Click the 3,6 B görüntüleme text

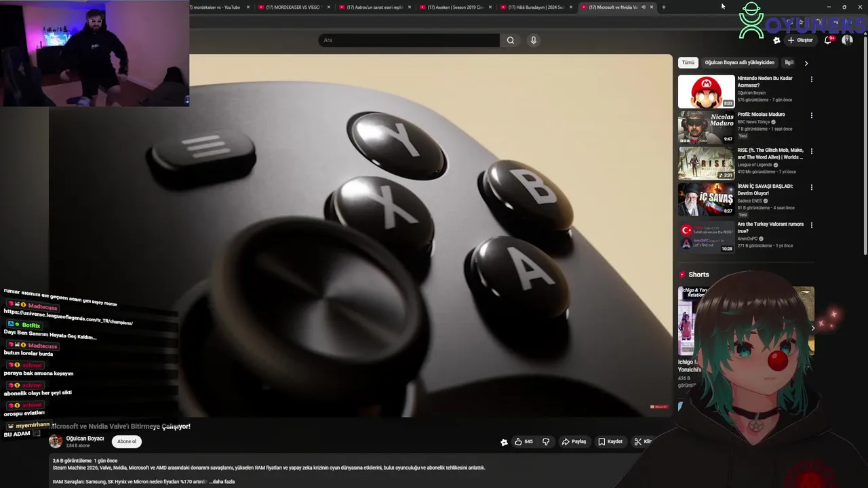[72, 461]
